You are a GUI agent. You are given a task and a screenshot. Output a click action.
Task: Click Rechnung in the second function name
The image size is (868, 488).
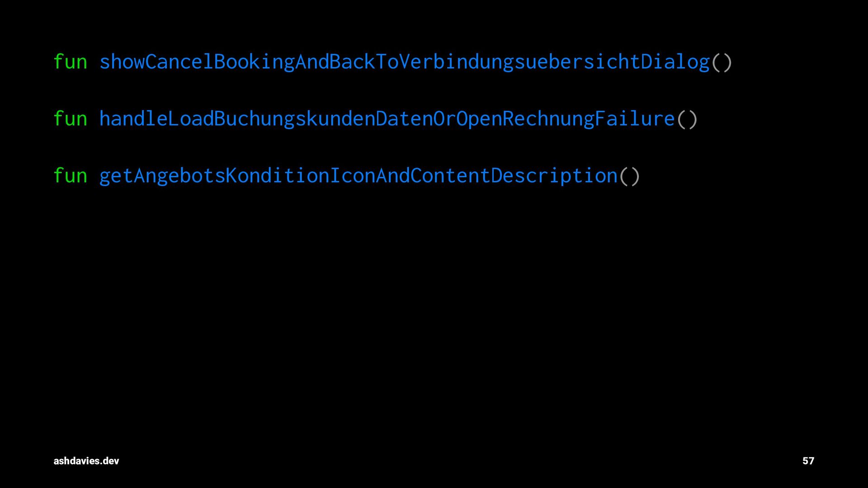pos(549,119)
